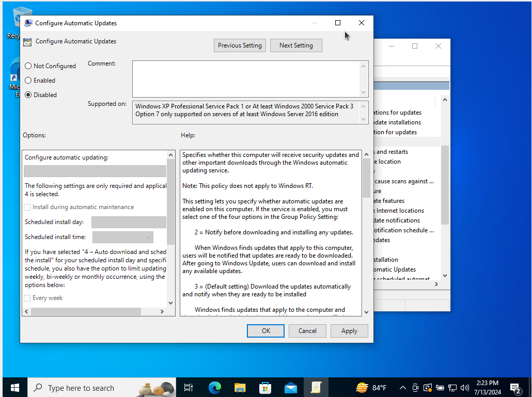
Task: Click the network tray icon
Action: coord(452,388)
